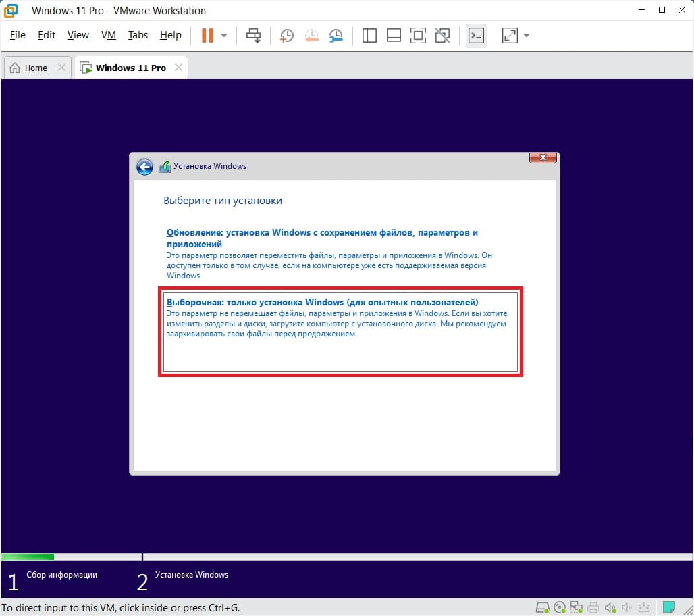
Task: Click the sound card status icon
Action: (610, 607)
